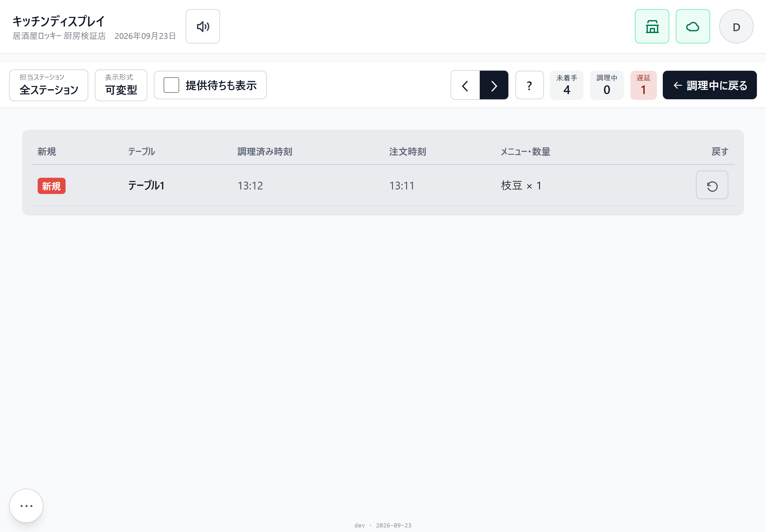Go to previous page with left chevron
Viewport: 766px width, 532px height.
[465, 85]
